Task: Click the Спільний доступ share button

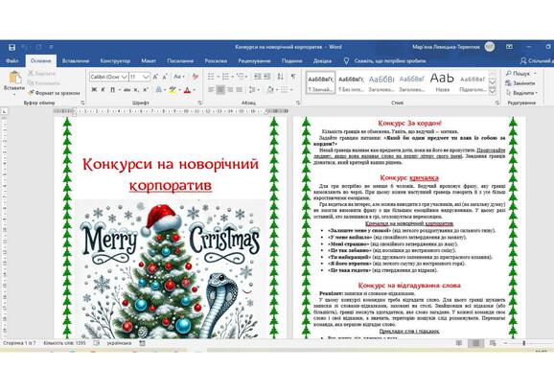Action: coord(537,60)
